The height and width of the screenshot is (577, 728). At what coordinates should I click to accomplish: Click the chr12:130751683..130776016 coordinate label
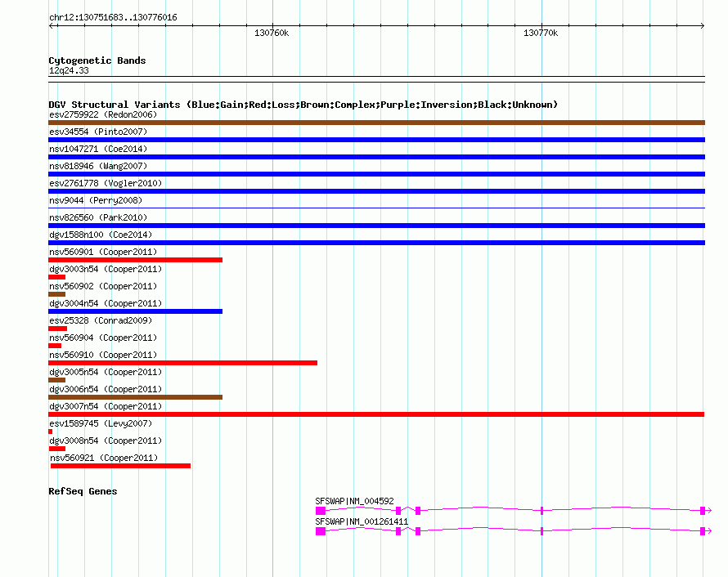pos(113,17)
